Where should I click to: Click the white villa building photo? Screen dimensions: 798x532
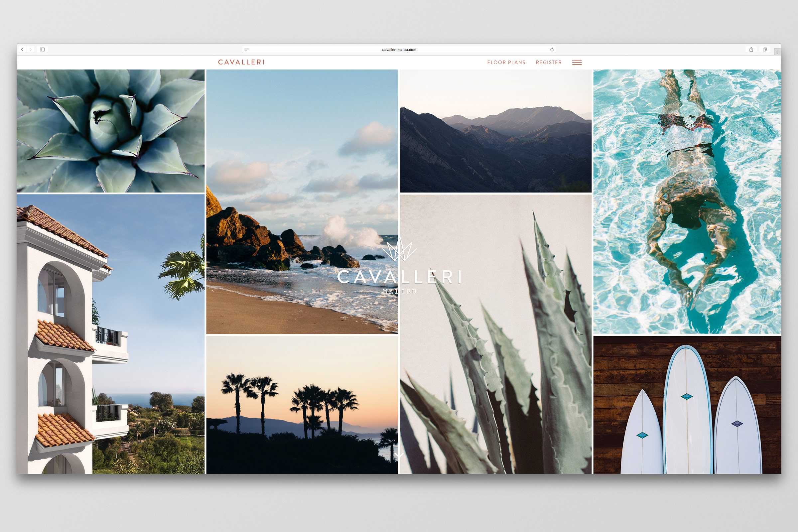coord(111,334)
